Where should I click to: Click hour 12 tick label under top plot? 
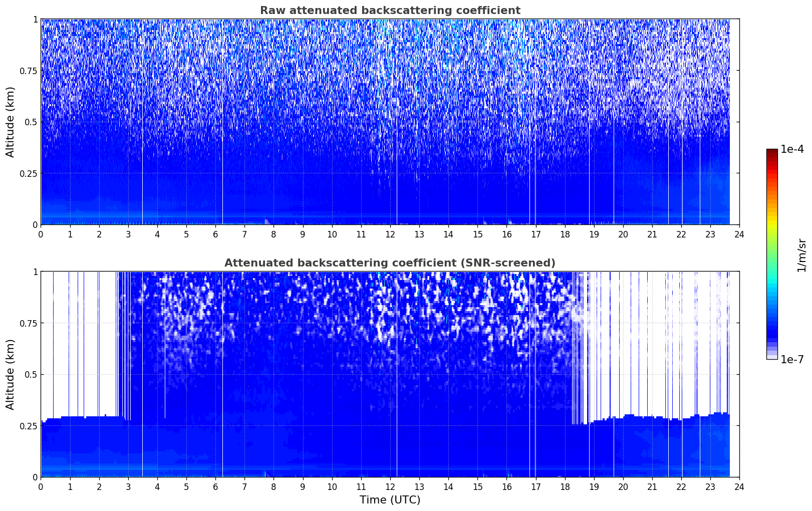tap(390, 234)
